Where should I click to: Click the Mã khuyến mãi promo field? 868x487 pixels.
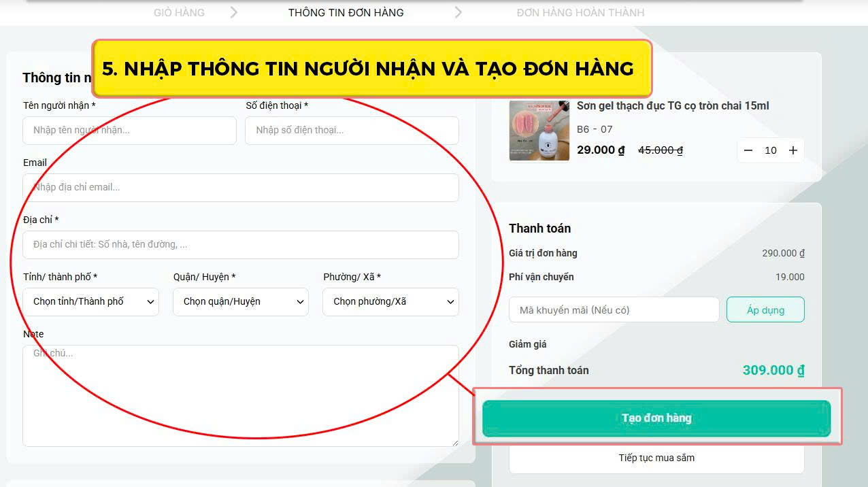tap(614, 310)
